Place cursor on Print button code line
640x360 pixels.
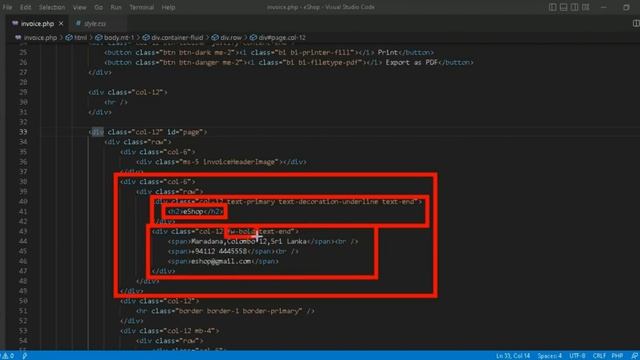pyautogui.click(x=269, y=52)
